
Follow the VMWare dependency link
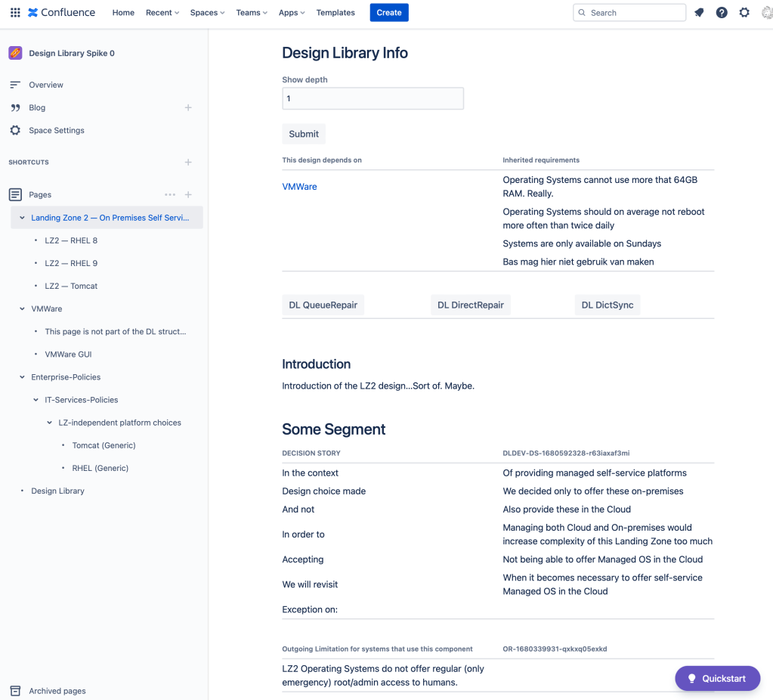pos(299,187)
